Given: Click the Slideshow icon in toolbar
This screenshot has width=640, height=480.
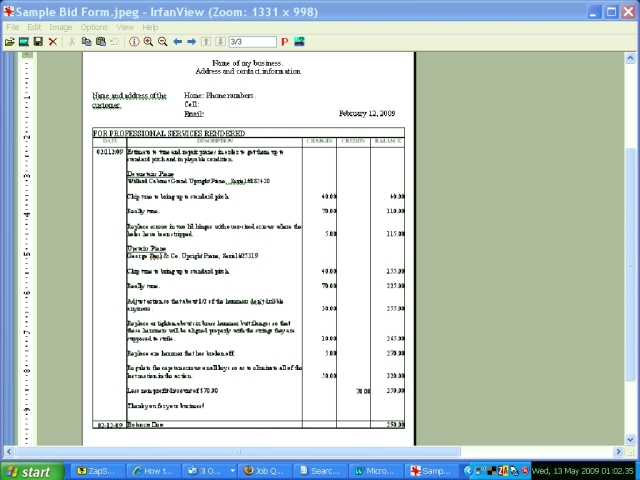Looking at the screenshot, I should click(24, 42).
